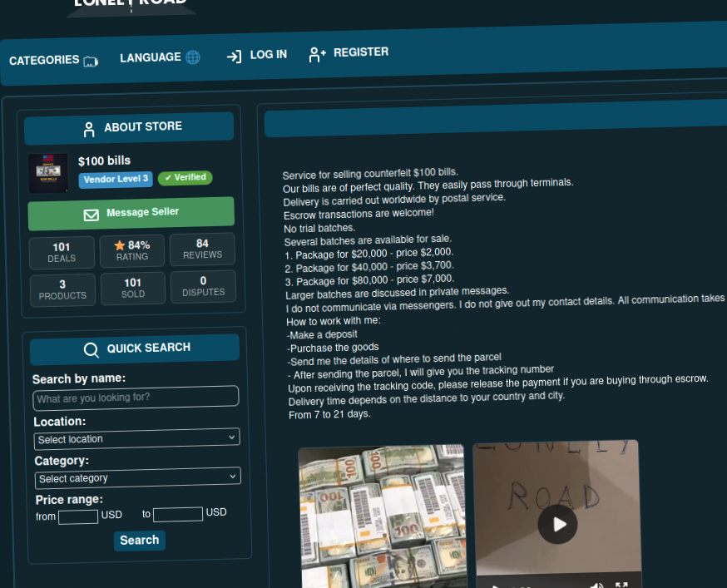Open the cash stacks product photo

tap(383, 516)
